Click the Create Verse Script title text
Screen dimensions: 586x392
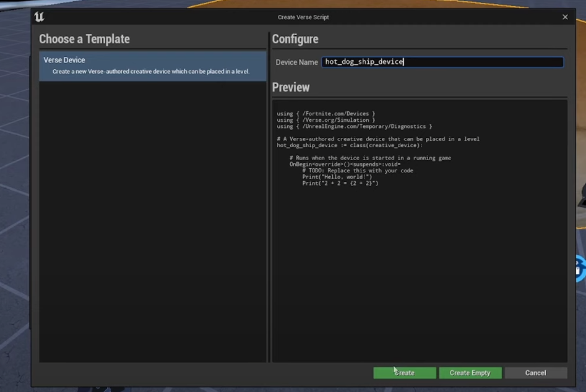303,17
